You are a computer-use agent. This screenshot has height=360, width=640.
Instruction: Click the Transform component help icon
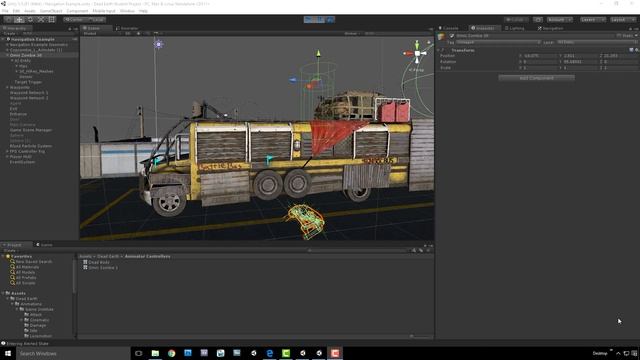631,50
